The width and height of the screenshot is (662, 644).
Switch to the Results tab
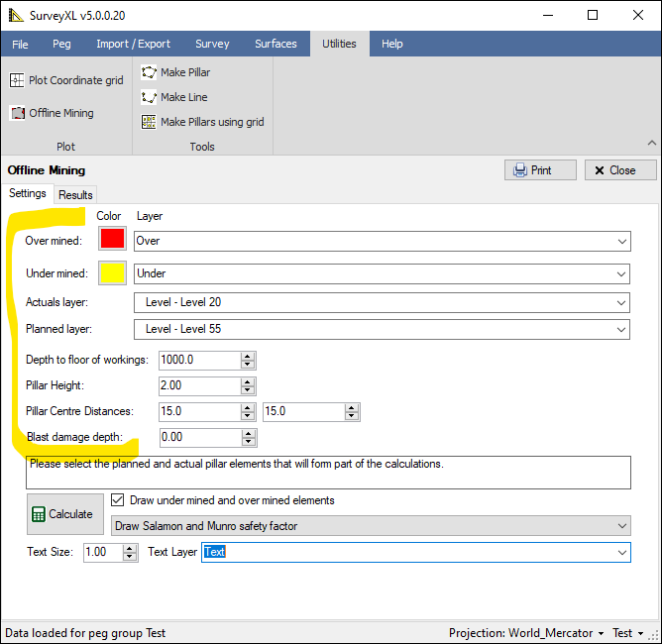(x=75, y=195)
